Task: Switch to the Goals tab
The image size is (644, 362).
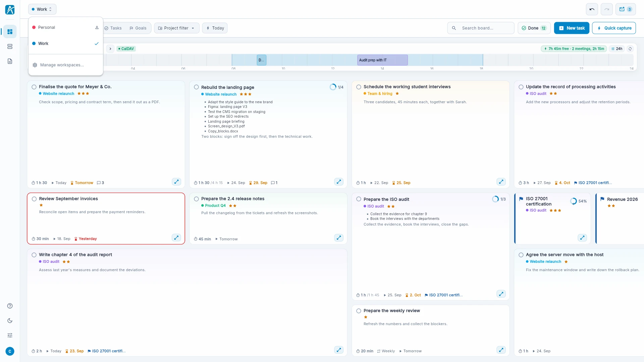Action: (138, 28)
